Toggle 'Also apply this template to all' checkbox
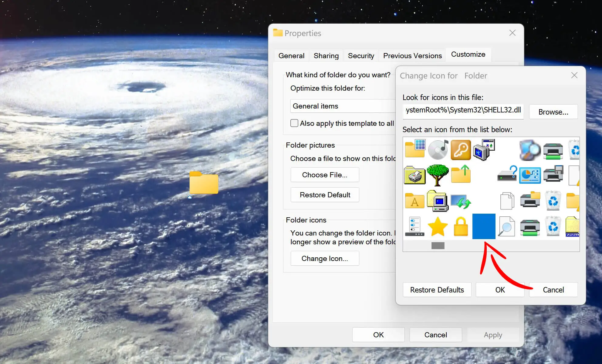Image resolution: width=602 pixels, height=364 pixels. pos(294,124)
